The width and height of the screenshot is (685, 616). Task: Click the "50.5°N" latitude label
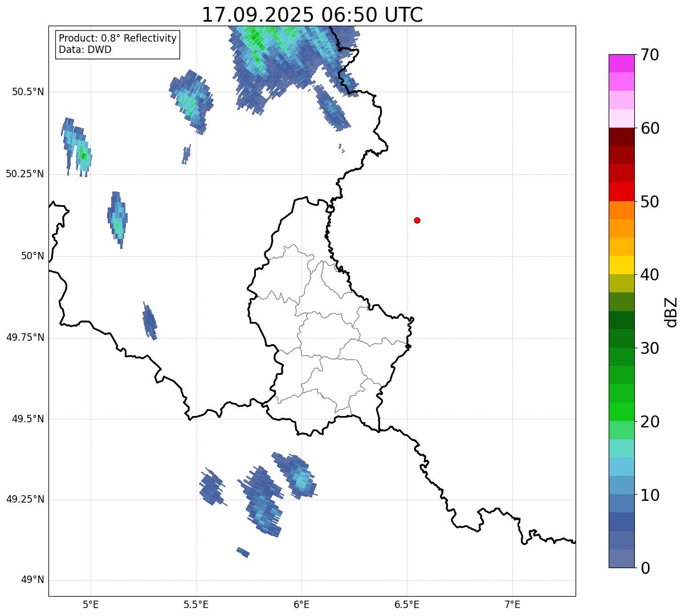[x=28, y=92]
